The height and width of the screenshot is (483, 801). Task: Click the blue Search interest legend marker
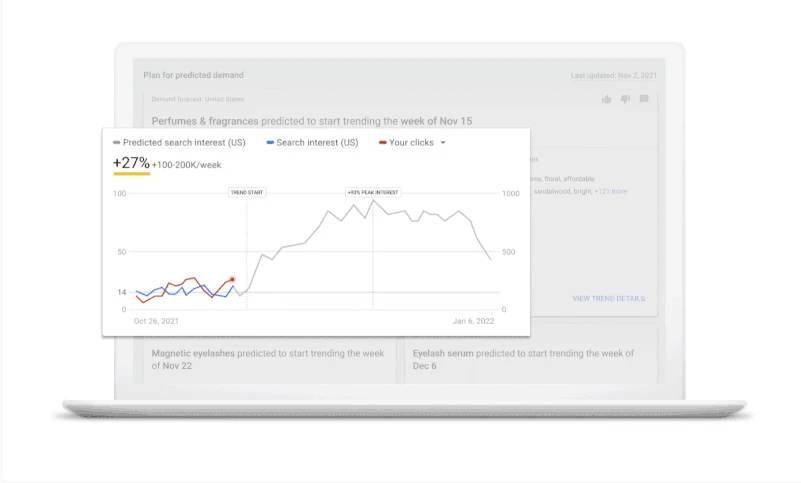tap(270, 143)
